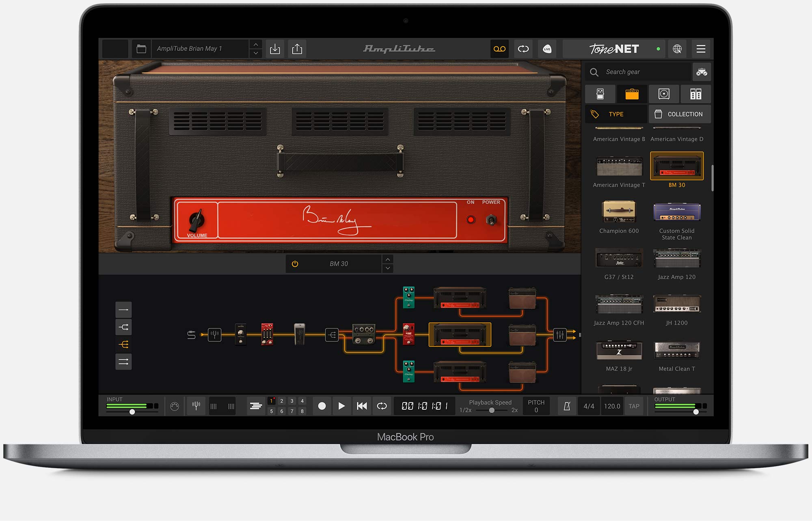Viewport: 812px width, 521px height.
Task: Select the stomp pedals gear tab
Action: click(600, 94)
